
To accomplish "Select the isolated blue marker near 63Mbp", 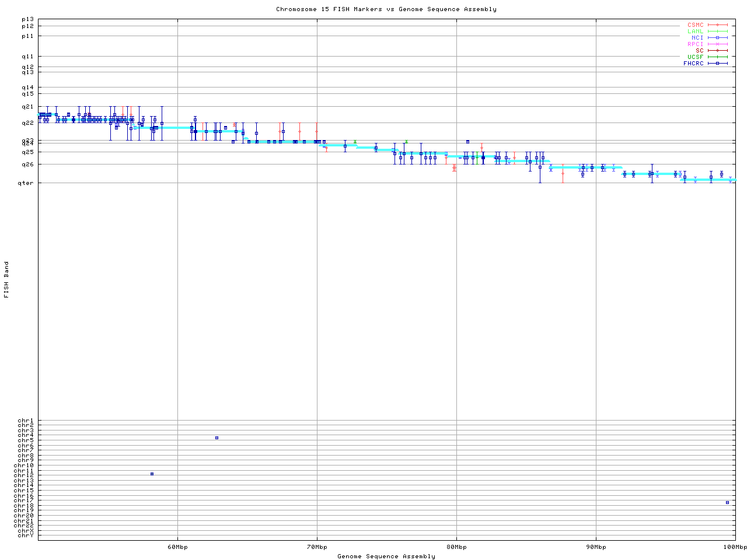I will [217, 437].
